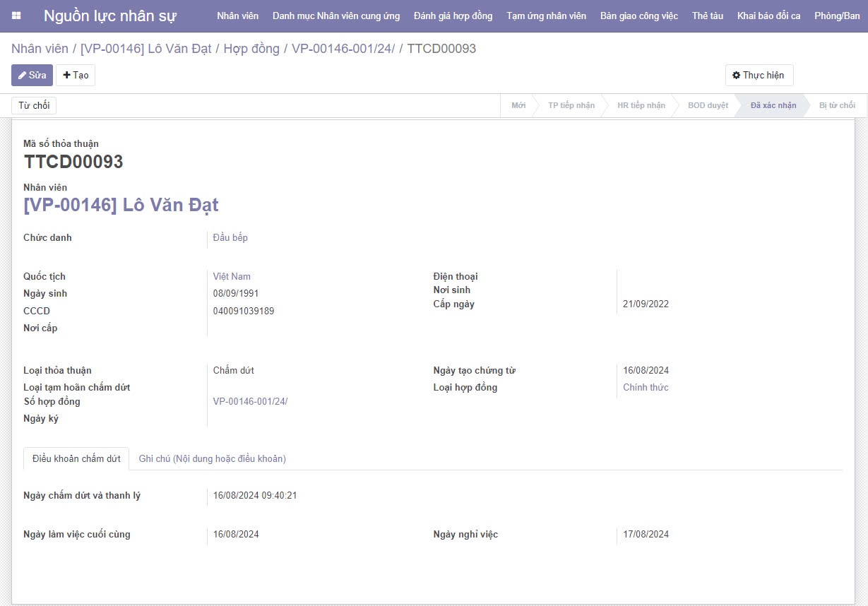Select the BOD duyệt status stage
Image resolution: width=868 pixels, height=606 pixels.
pos(708,105)
